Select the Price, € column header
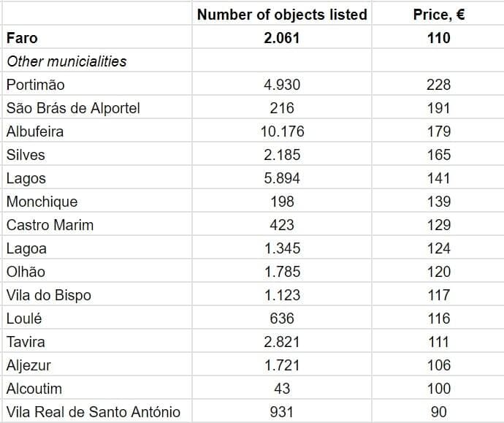This screenshot has width=504, height=423. point(438,15)
